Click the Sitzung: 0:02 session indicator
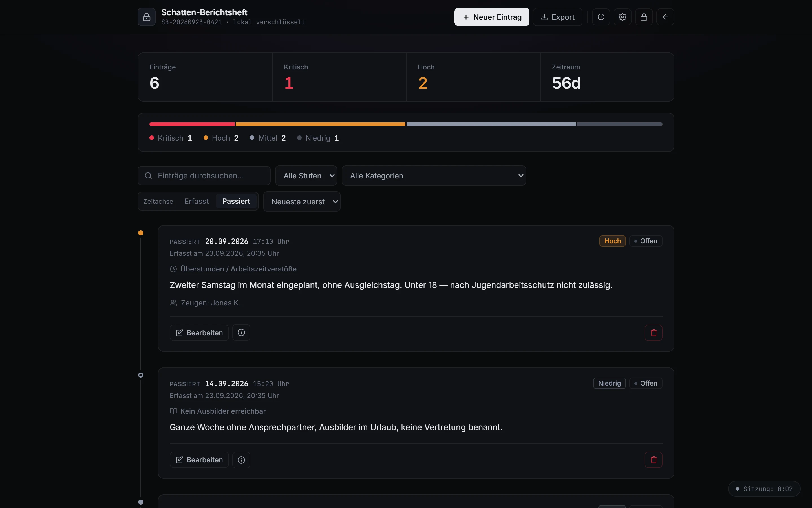 click(764, 489)
